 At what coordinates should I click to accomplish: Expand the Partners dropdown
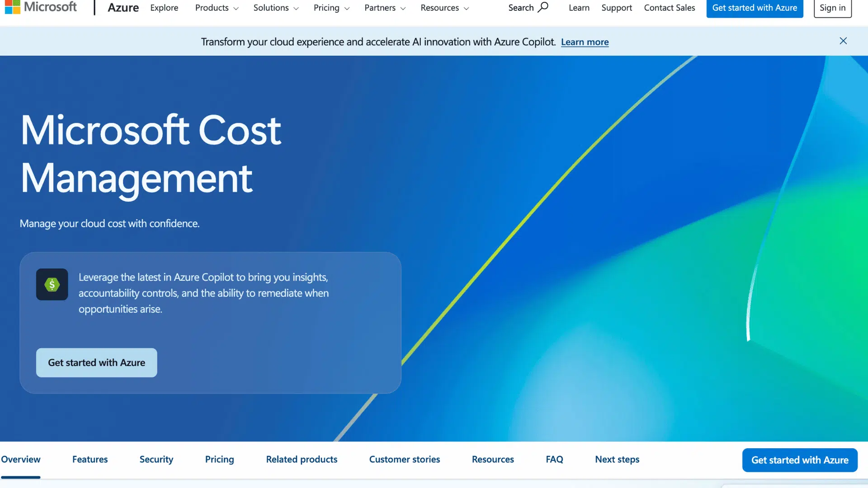point(385,8)
